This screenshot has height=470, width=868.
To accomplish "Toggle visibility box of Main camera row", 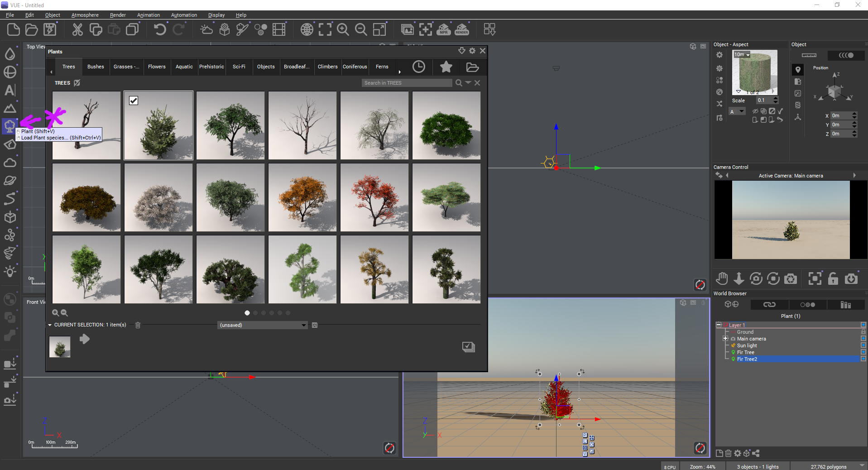I will click(863, 339).
